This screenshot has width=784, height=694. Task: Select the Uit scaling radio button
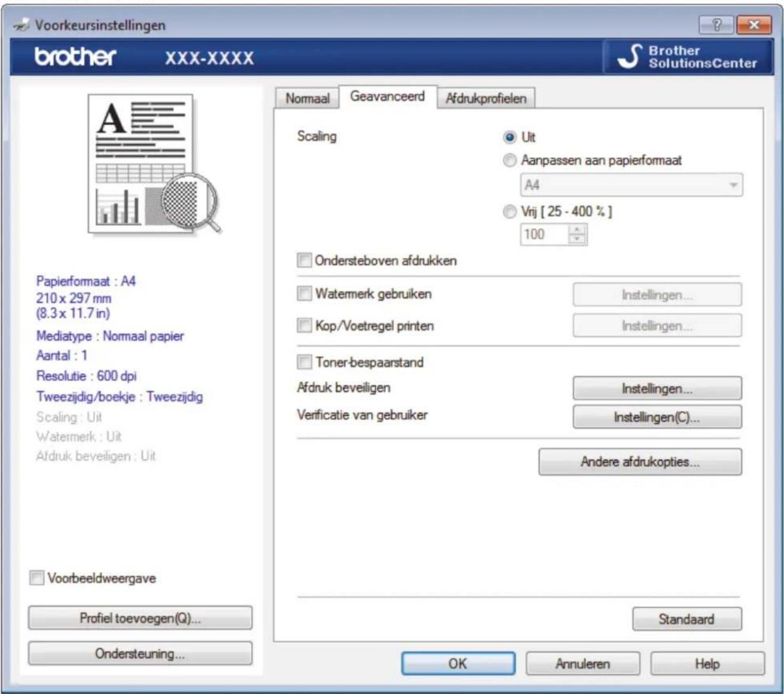tap(509, 137)
